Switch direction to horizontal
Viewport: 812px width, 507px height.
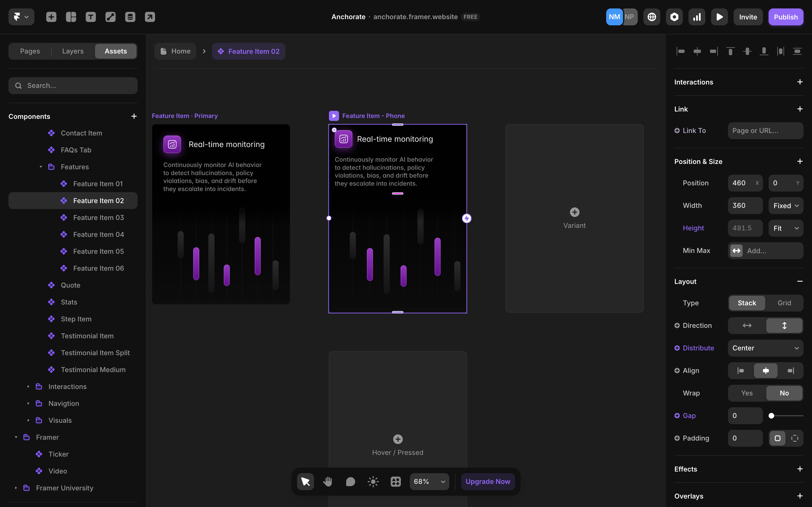point(747,325)
